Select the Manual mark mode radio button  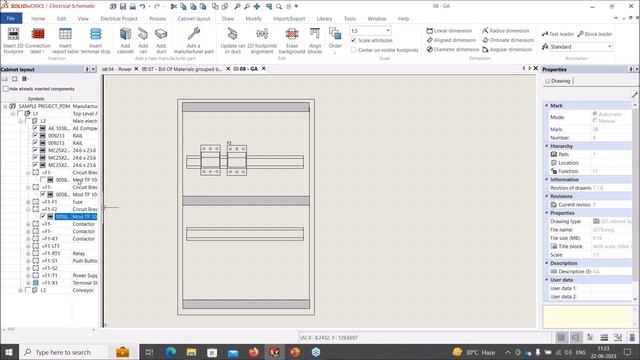pos(595,121)
